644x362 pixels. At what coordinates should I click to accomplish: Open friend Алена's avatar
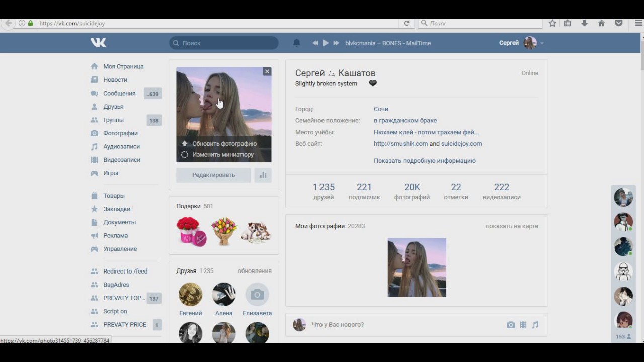224,294
